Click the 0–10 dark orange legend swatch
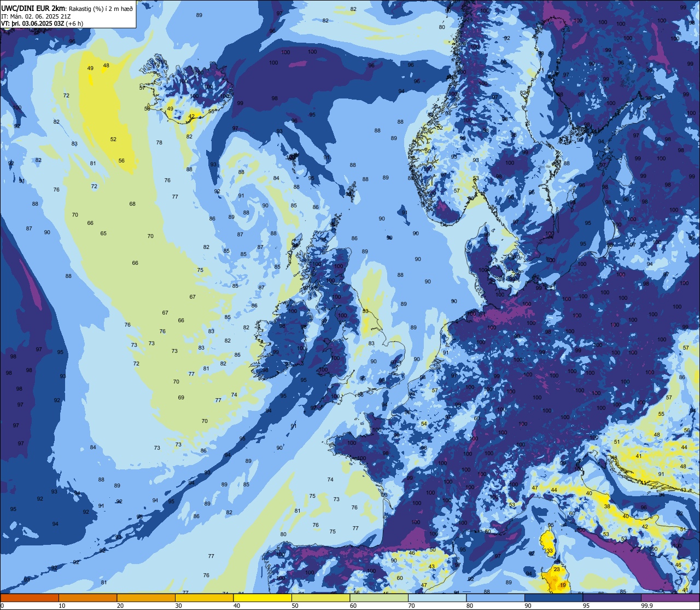The width and height of the screenshot is (700, 610). click(30, 597)
